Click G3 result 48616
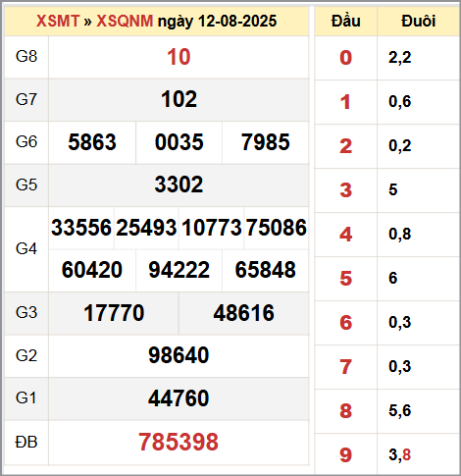Image resolution: width=461 pixels, height=476 pixels. [x=244, y=313]
